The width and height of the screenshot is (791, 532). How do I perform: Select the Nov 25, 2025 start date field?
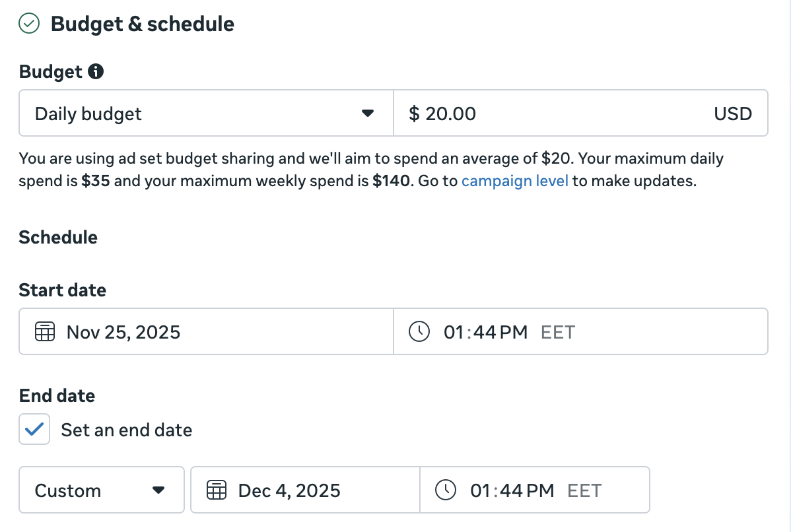pos(123,331)
